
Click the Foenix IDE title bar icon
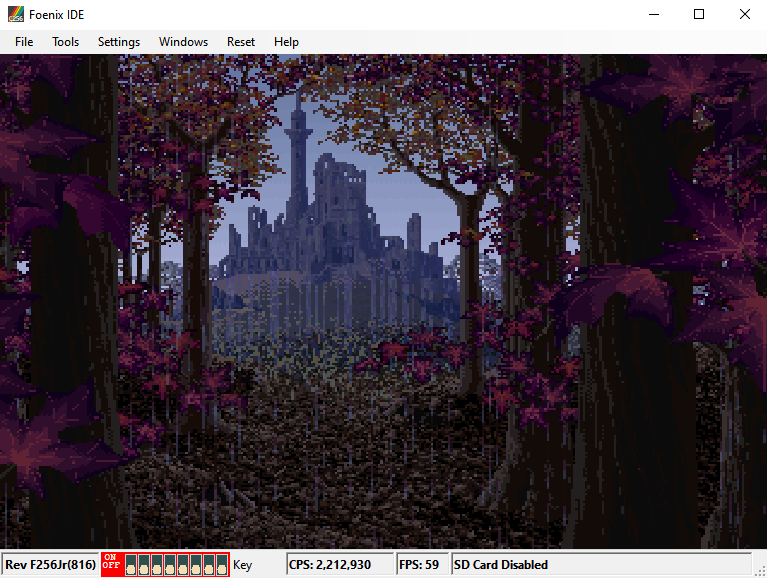[16, 14]
